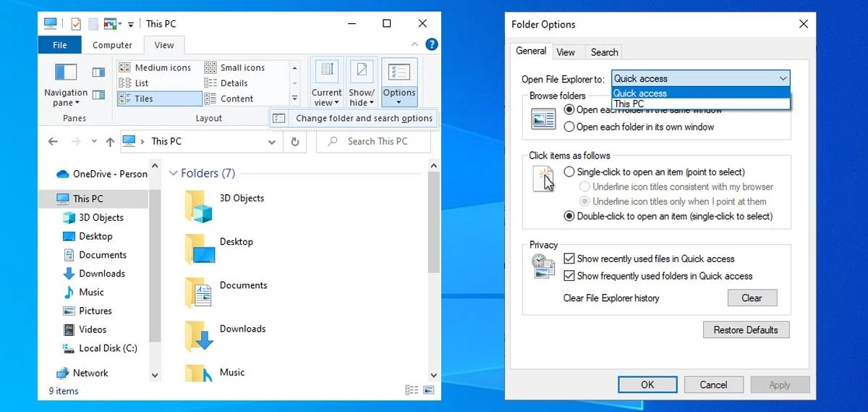
Task: Expand the layout gallery More arrow
Action: click(294, 98)
